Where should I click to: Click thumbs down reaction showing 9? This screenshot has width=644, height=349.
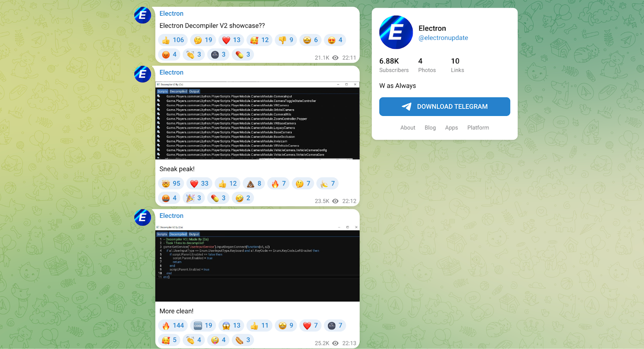[286, 40]
